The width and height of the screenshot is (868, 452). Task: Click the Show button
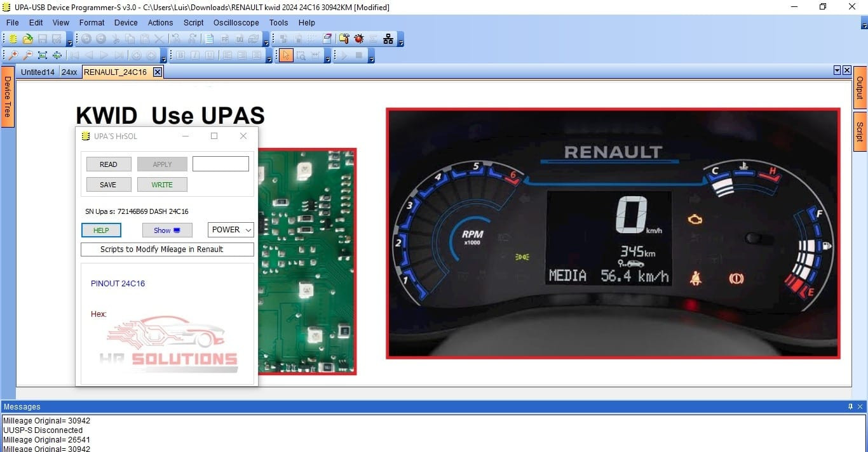pos(167,230)
